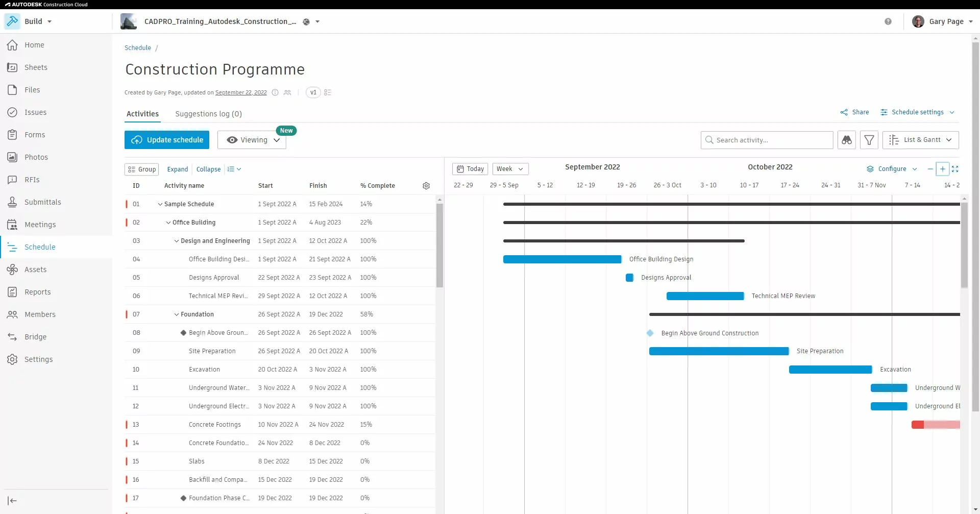
Task: Collapse the left sidebar navigation
Action: (x=12, y=501)
